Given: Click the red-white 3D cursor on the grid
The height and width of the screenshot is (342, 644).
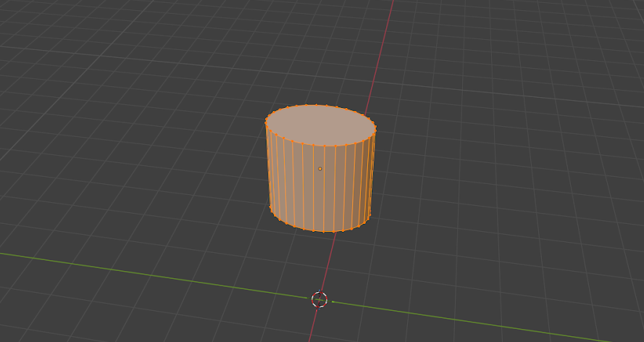Looking at the screenshot, I should pos(319,299).
